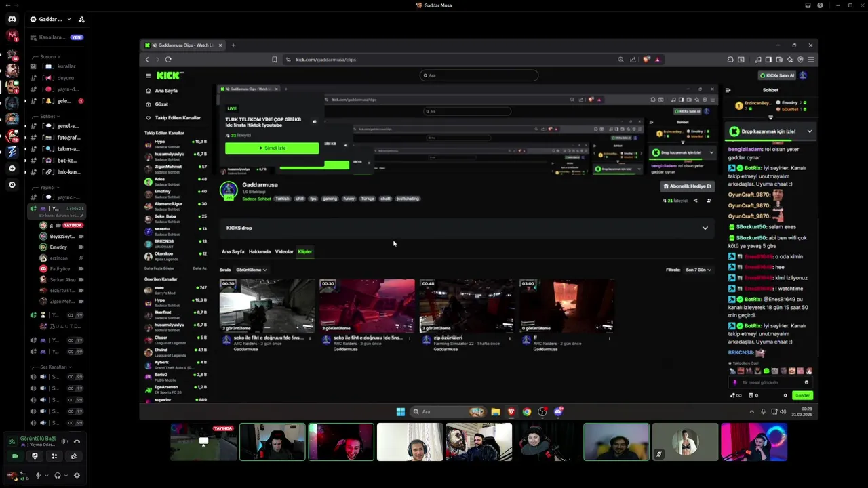The width and height of the screenshot is (868, 488).
Task: Click the taskbar Ara search box
Action: click(x=448, y=411)
